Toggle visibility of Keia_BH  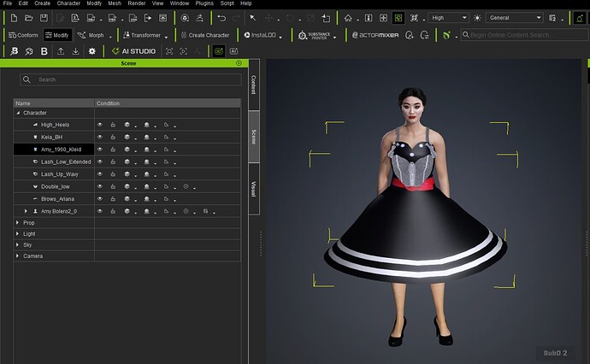coord(100,137)
